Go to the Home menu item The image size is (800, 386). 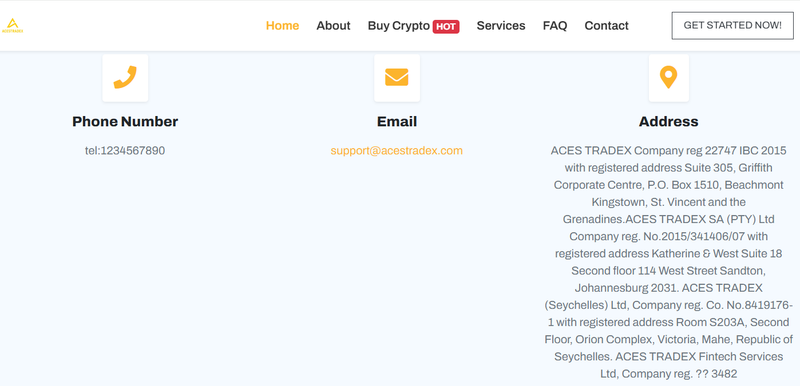point(282,25)
